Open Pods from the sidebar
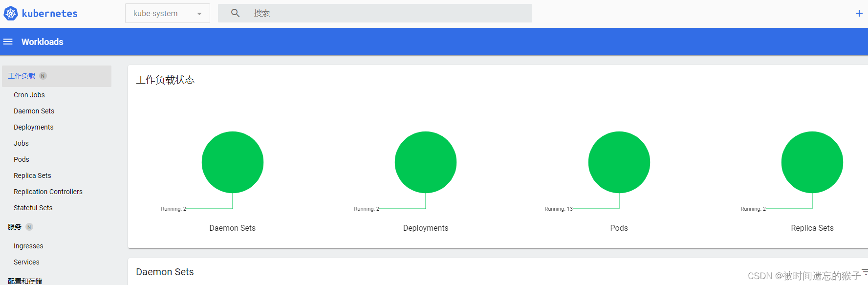Viewport: 868px width, 285px height. [x=22, y=159]
